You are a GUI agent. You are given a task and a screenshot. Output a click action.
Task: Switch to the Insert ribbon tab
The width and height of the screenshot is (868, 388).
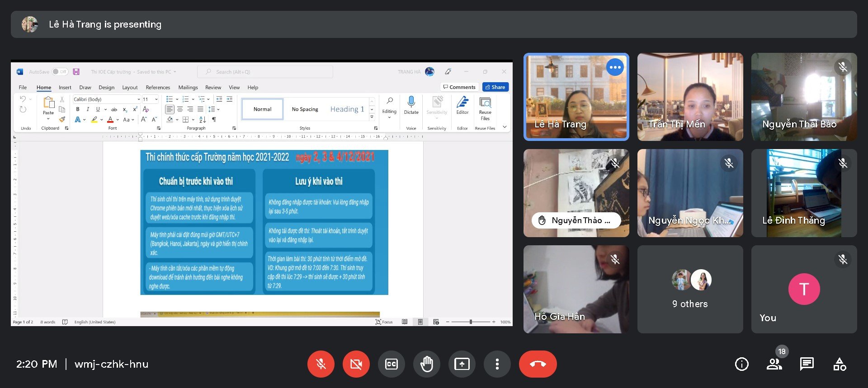[x=65, y=88]
